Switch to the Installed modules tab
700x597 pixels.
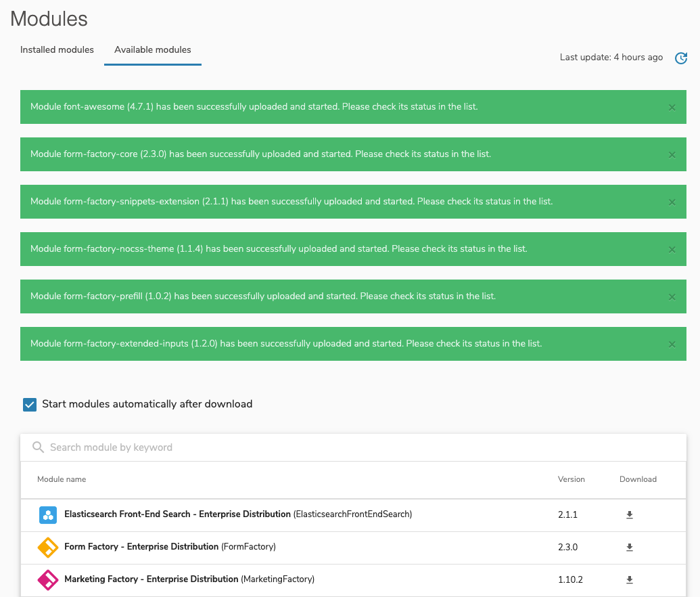[x=57, y=49]
